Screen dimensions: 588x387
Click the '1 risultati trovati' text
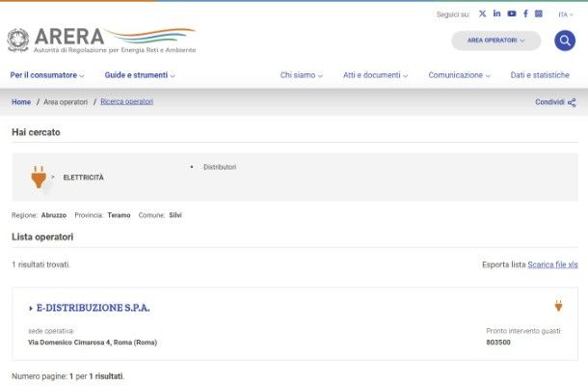click(40, 264)
